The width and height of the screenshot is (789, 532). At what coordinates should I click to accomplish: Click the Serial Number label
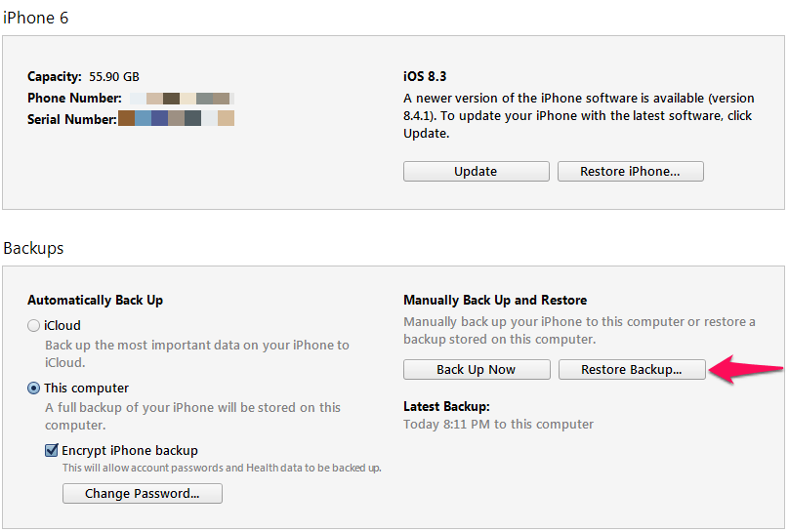click(72, 120)
